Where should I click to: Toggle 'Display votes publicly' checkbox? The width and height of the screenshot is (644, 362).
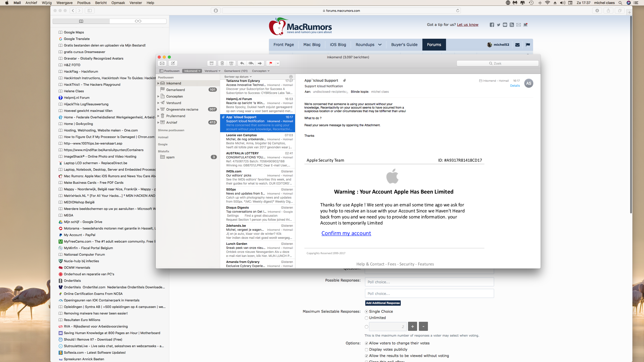[x=367, y=349]
